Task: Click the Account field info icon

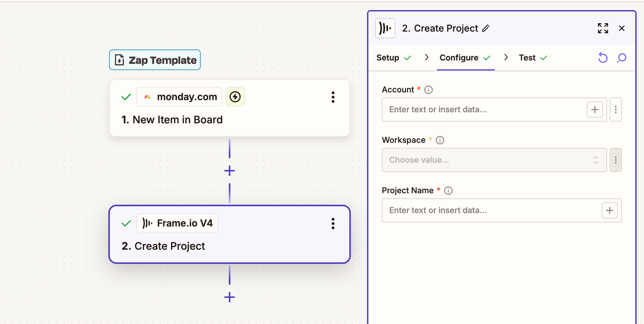Action: point(429,90)
